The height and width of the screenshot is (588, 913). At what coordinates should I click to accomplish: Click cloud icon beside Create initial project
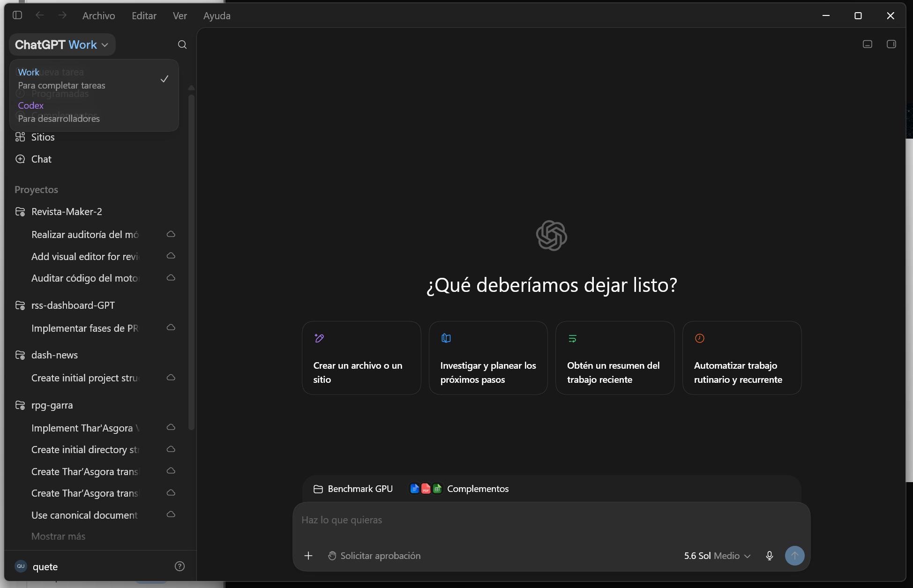(x=171, y=377)
